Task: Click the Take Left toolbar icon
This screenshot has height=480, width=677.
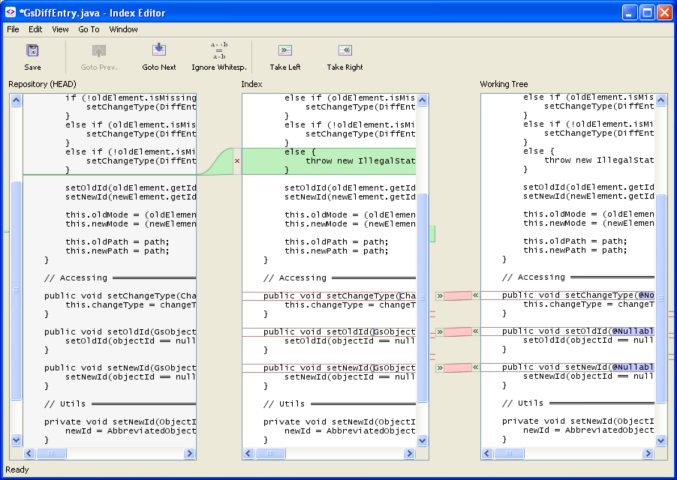Action: coord(285,56)
